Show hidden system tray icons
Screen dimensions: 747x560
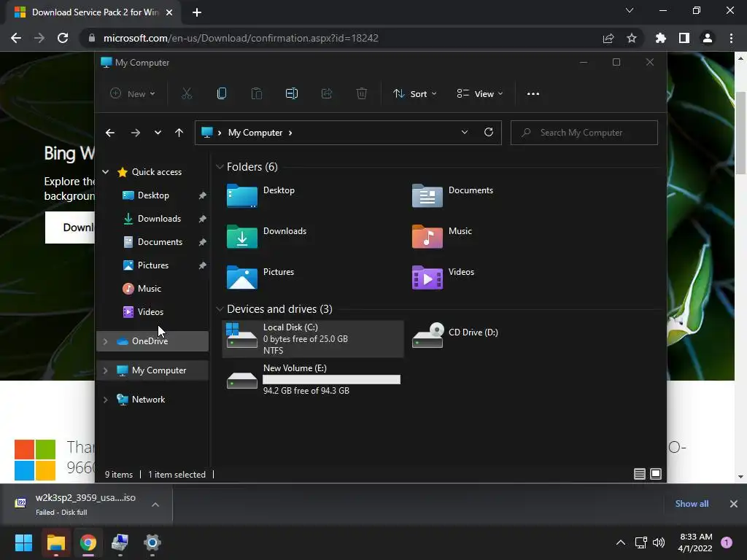(x=621, y=542)
